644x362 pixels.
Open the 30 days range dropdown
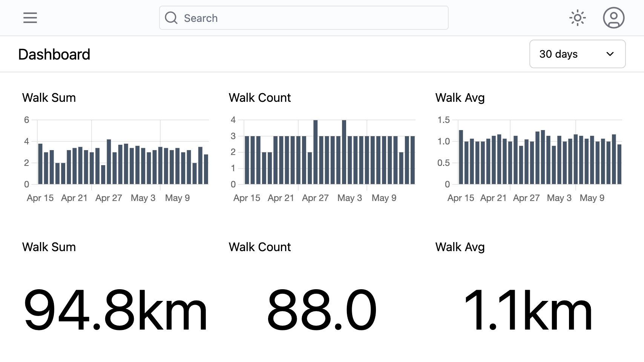click(x=577, y=54)
